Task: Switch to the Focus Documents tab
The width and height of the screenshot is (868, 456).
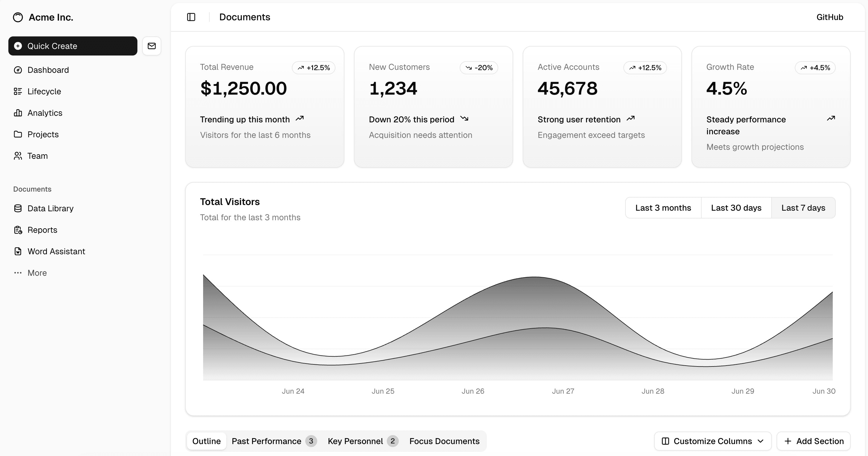Action: (444, 441)
